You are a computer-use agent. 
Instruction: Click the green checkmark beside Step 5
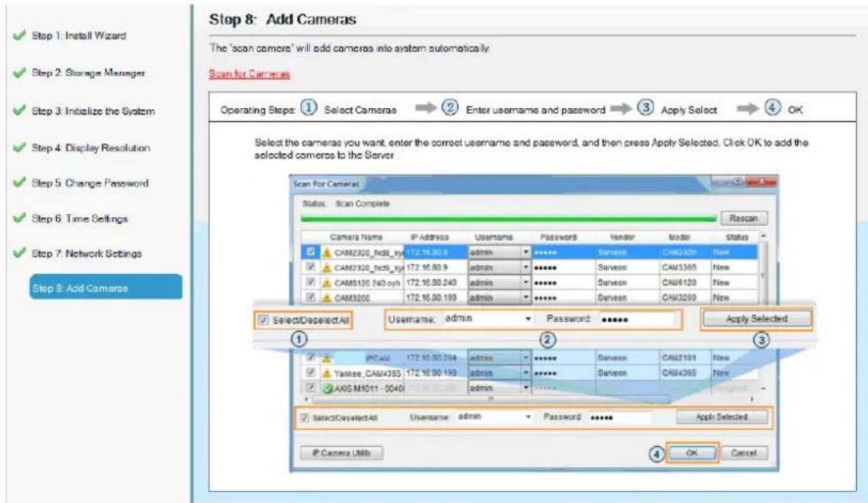pyautogui.click(x=19, y=183)
